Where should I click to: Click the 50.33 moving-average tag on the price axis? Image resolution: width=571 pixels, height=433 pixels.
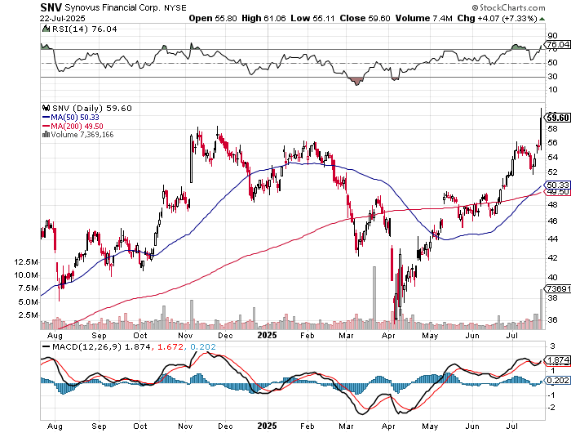coord(558,185)
